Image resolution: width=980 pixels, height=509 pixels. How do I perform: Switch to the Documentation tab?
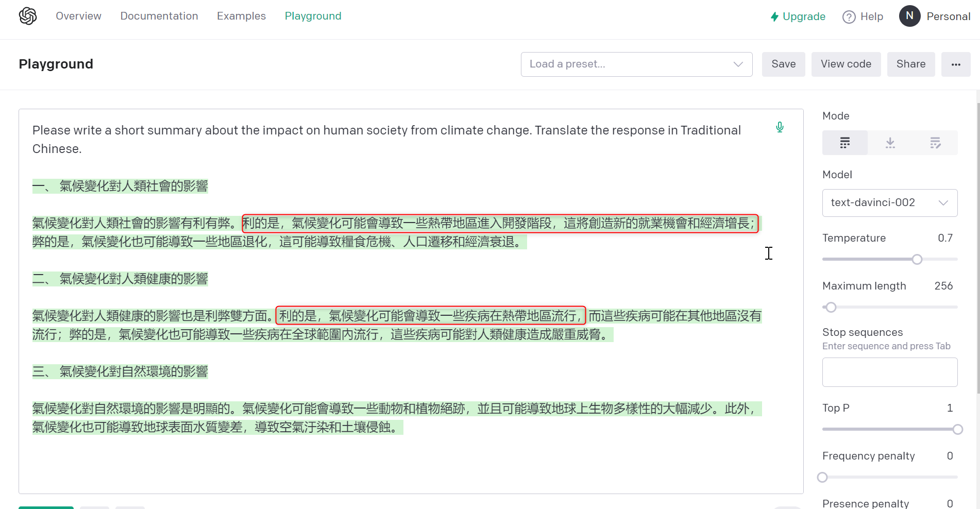159,16
